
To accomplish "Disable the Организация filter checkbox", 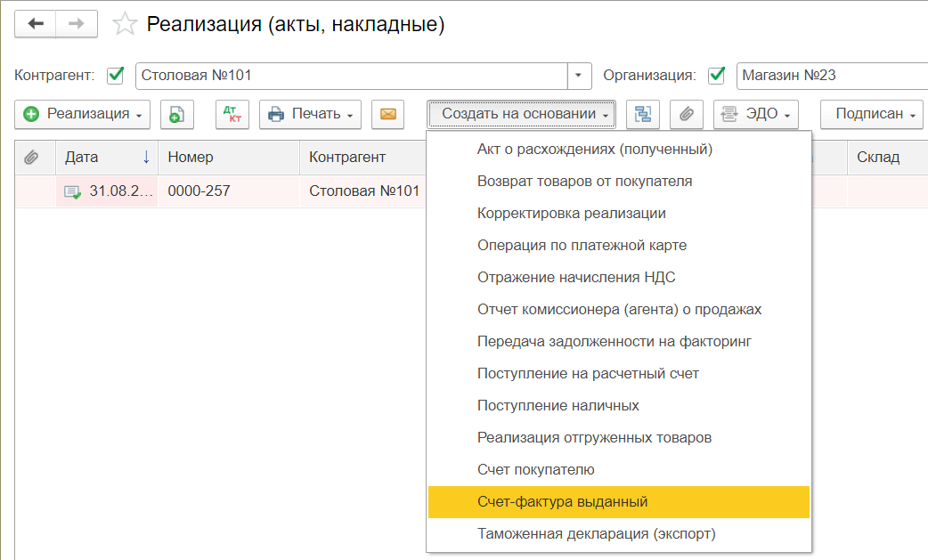I will [x=717, y=76].
